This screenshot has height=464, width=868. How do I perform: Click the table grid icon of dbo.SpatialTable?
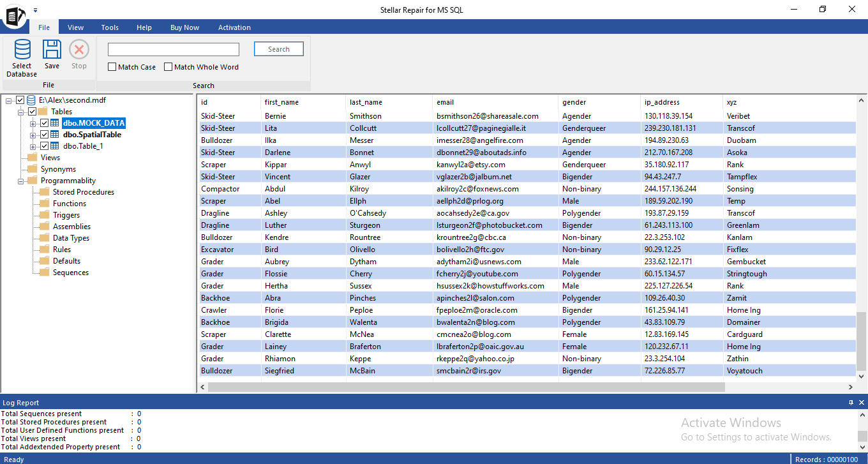click(55, 135)
